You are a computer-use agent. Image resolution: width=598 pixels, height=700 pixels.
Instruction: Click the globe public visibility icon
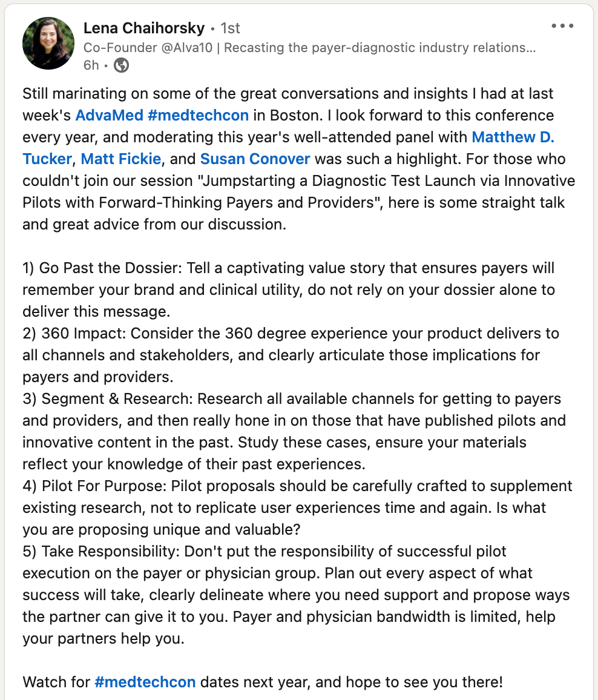(122, 65)
